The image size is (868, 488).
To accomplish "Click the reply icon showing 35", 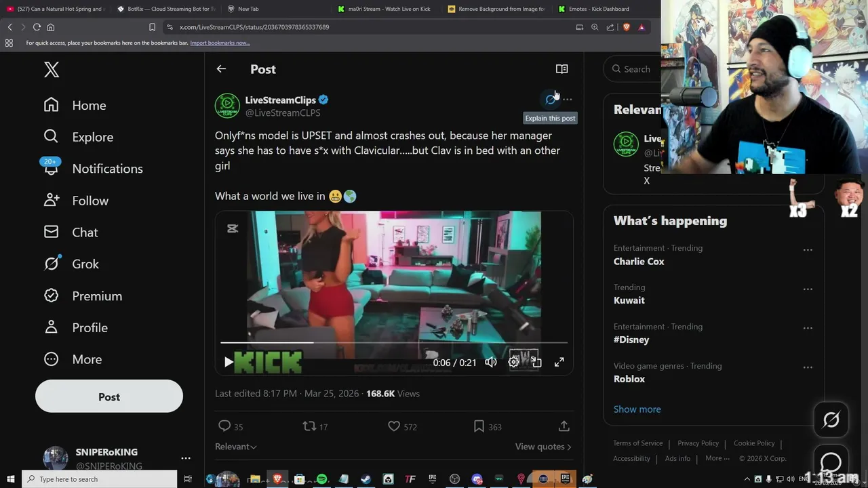I will pos(224,426).
